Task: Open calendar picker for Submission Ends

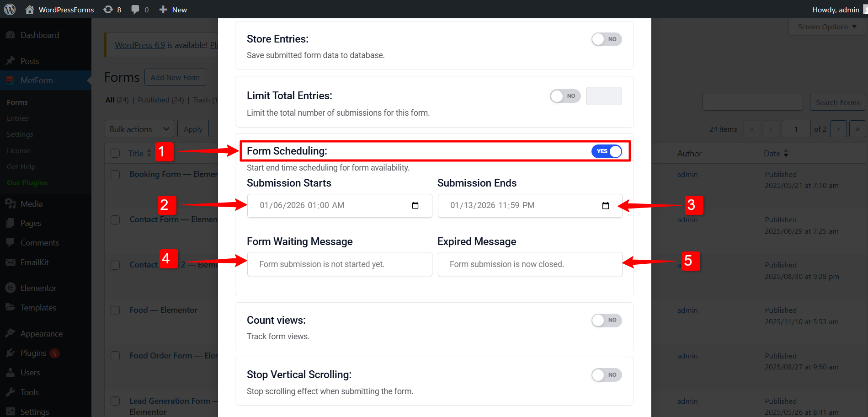Action: tap(606, 206)
